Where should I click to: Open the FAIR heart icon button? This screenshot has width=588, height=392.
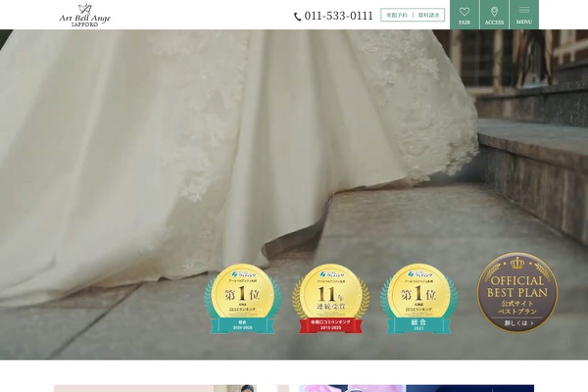[465, 15]
